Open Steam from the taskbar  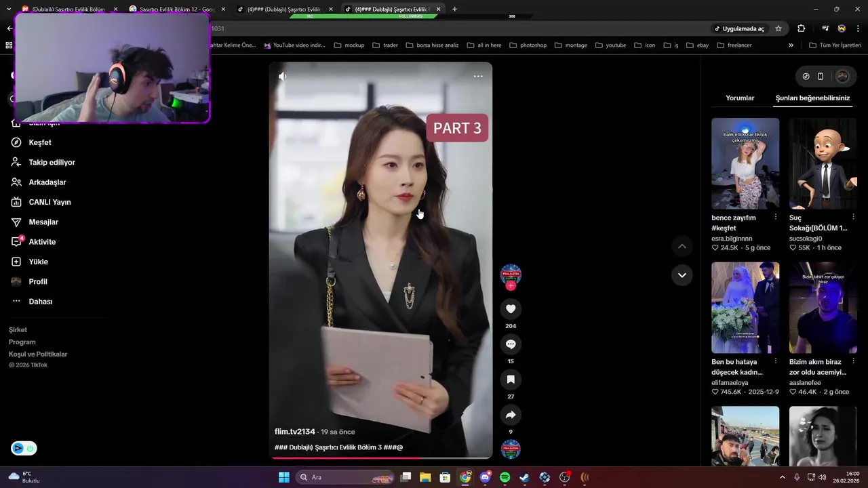(x=525, y=477)
